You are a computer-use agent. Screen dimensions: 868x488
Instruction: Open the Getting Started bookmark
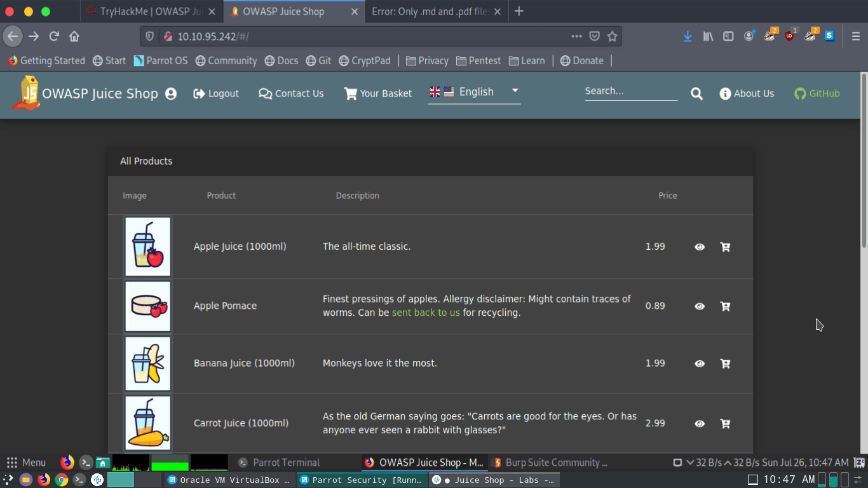(x=46, y=60)
